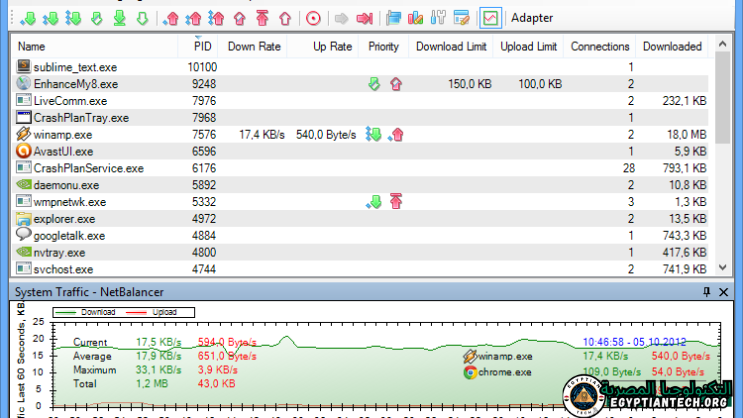Image resolution: width=743 pixels, height=418 pixels.
Task: Set download priority to low (one-dot green arrow)
Action: pyautogui.click(x=28, y=18)
